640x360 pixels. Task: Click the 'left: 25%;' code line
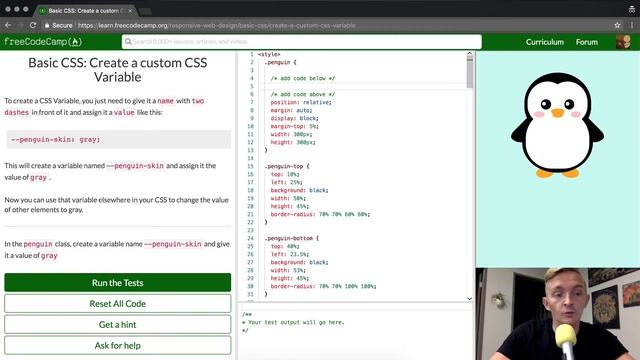coord(286,182)
